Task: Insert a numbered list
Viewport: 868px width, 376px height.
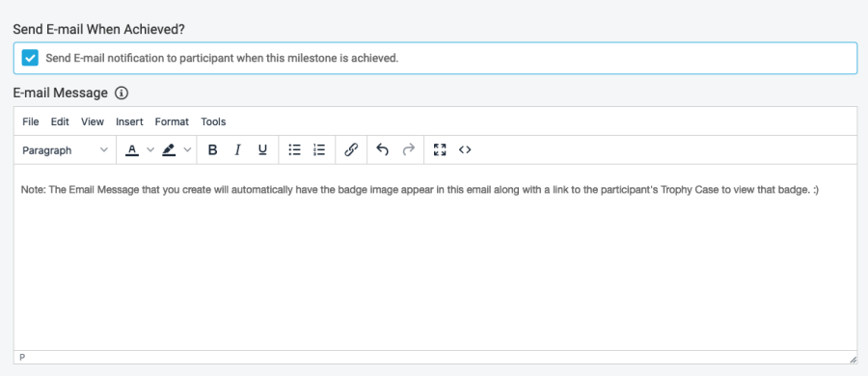Action: coord(319,150)
